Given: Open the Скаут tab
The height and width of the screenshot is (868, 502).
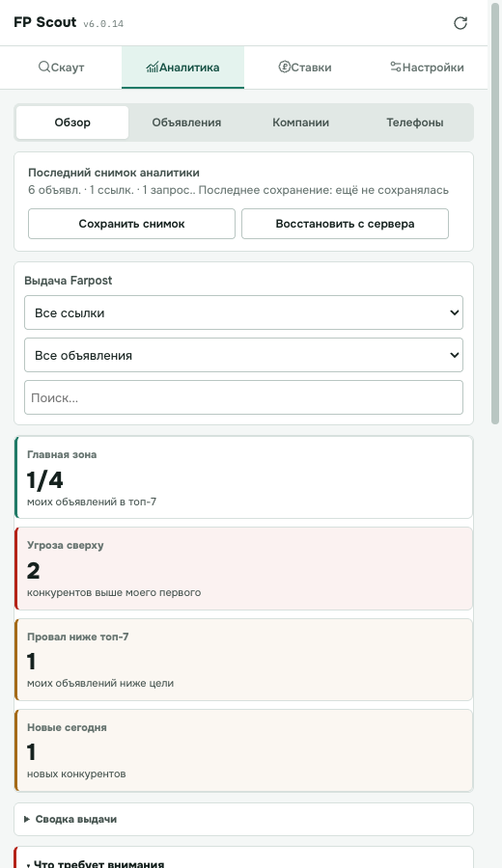Looking at the screenshot, I should pyautogui.click(x=61, y=68).
